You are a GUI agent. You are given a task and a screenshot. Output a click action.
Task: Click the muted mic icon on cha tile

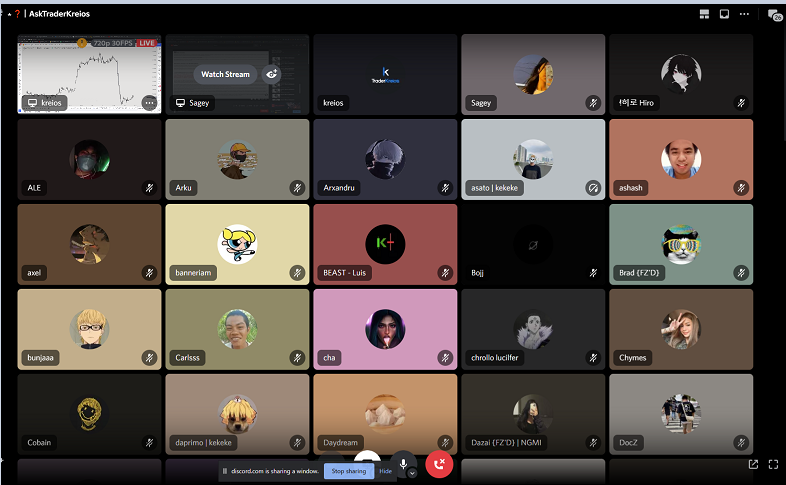tap(445, 358)
